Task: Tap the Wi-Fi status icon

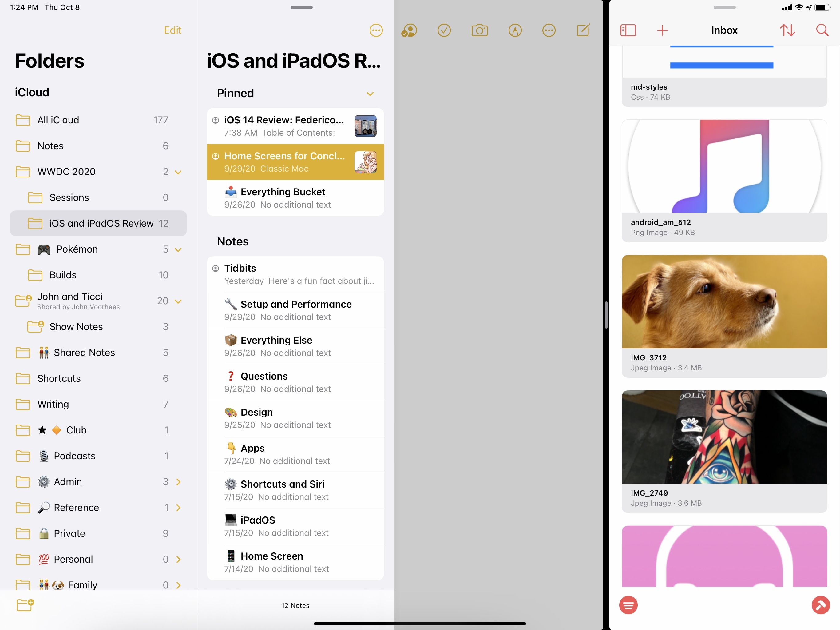Action: (x=799, y=7)
